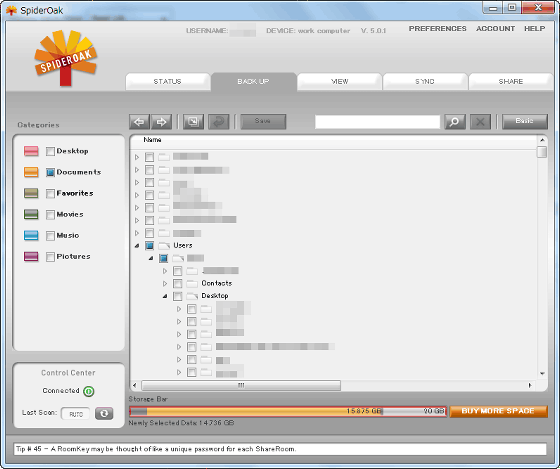Expand the first folder in the list
560x469 pixels.
pos(137,157)
